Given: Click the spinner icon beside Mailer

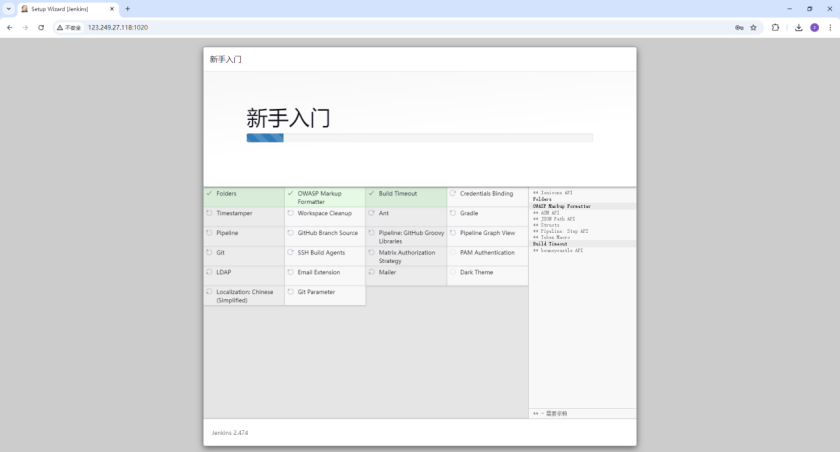Looking at the screenshot, I should click(x=371, y=272).
